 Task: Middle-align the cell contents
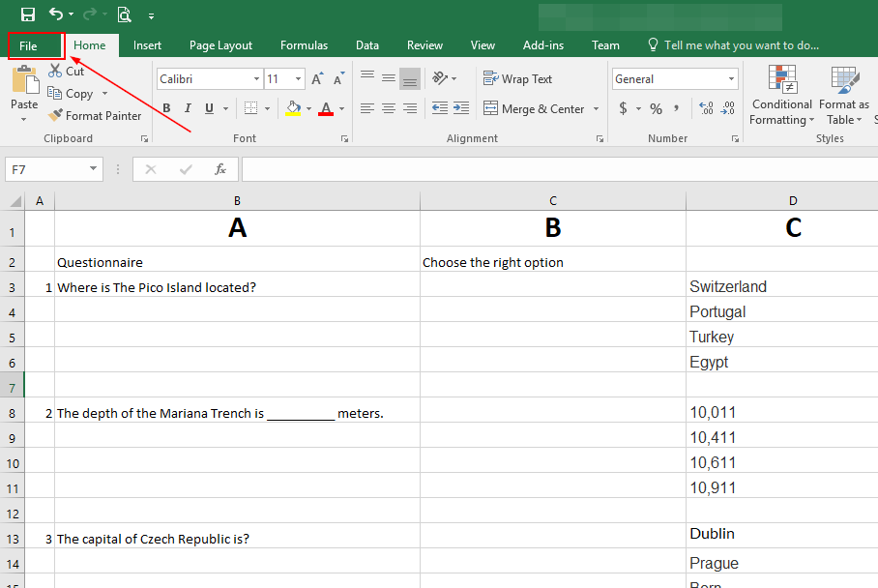(389, 79)
